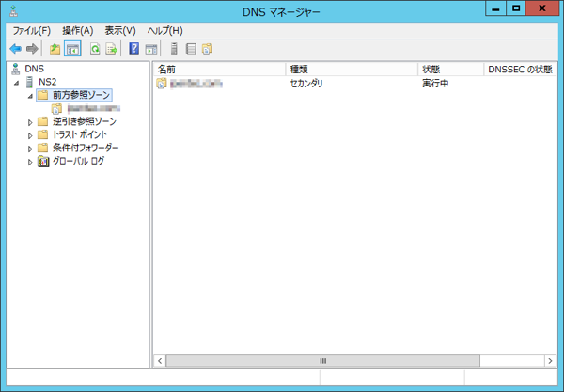Click the scroll left arrow
The height and width of the screenshot is (392, 564).
[x=160, y=361]
